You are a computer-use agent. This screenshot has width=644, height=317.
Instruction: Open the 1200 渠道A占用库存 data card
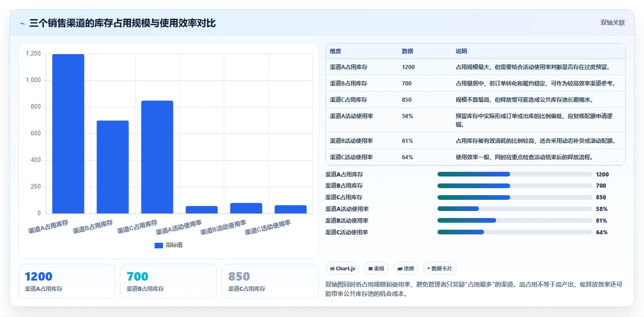[x=67, y=281]
